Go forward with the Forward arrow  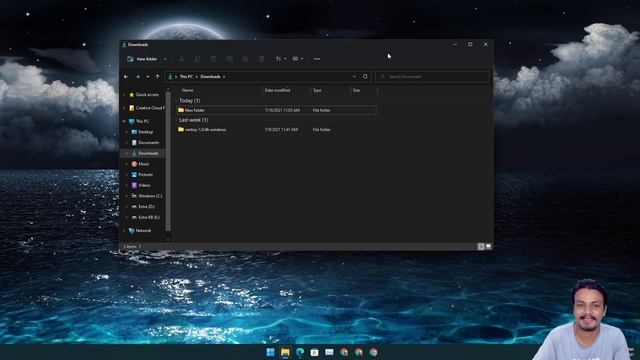pyautogui.click(x=138, y=76)
